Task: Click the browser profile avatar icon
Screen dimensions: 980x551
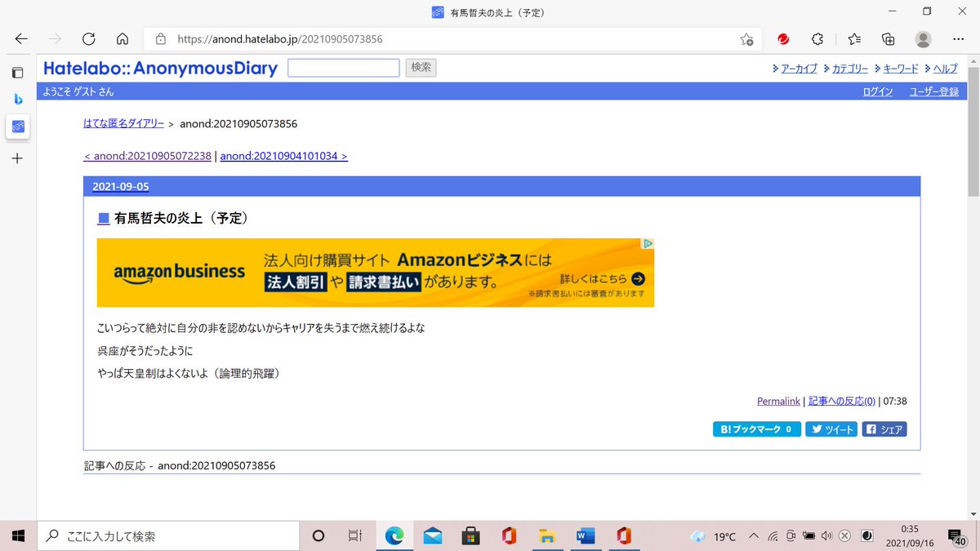Action: coord(923,38)
